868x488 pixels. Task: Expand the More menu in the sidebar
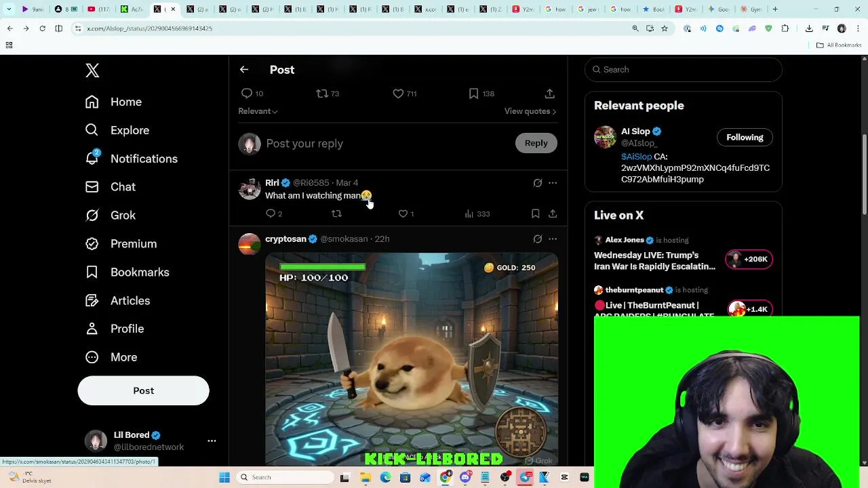(x=111, y=357)
